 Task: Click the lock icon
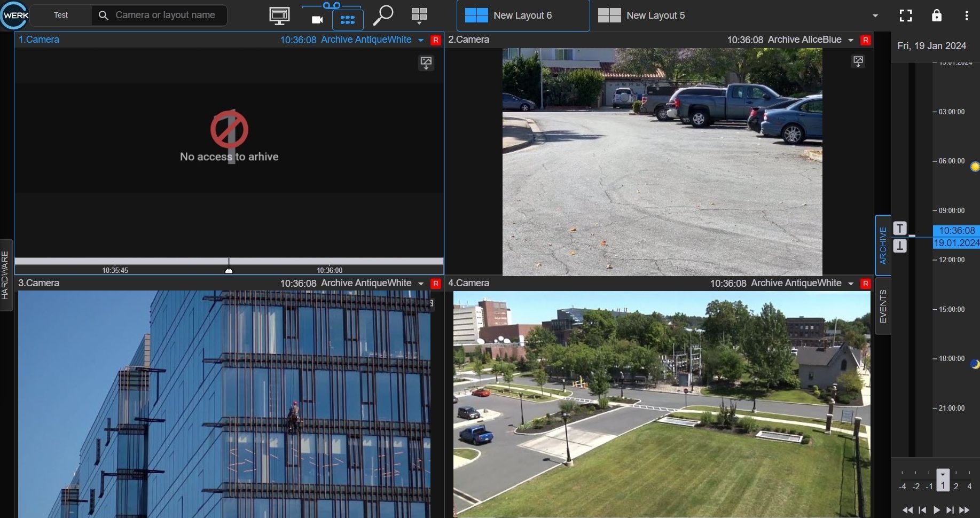(x=937, y=15)
